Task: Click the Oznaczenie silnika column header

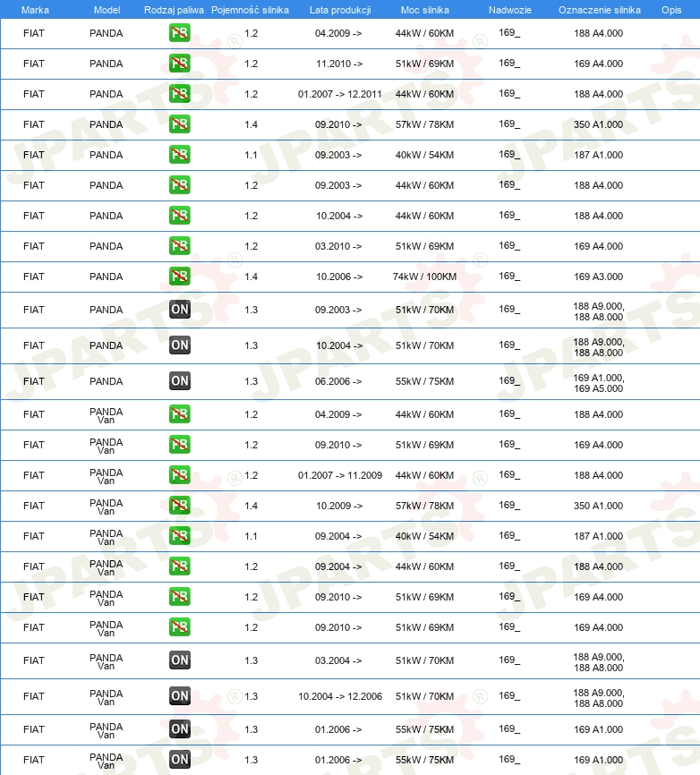Action: [599, 10]
